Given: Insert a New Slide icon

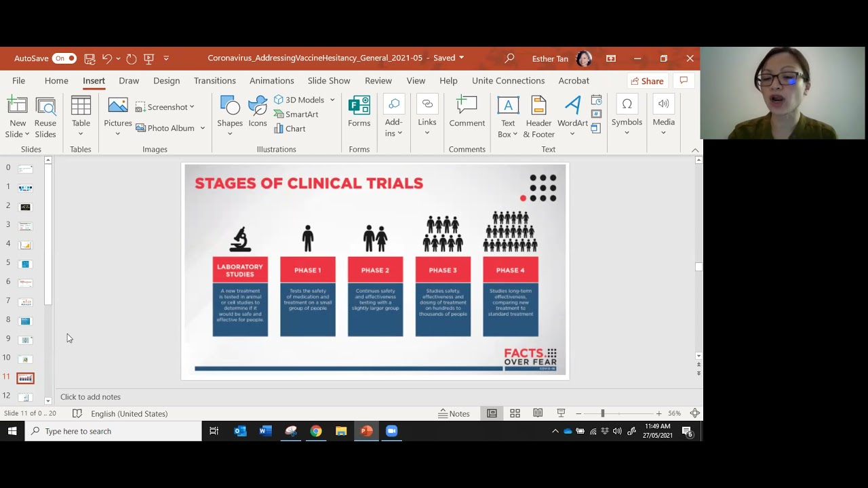Looking at the screenshot, I should pyautogui.click(x=18, y=107).
